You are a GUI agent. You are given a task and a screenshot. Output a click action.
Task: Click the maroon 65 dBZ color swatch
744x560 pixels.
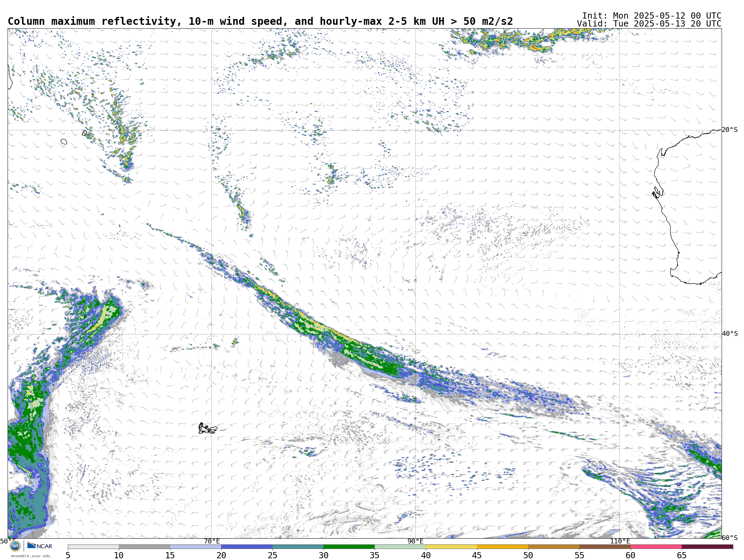click(707, 547)
